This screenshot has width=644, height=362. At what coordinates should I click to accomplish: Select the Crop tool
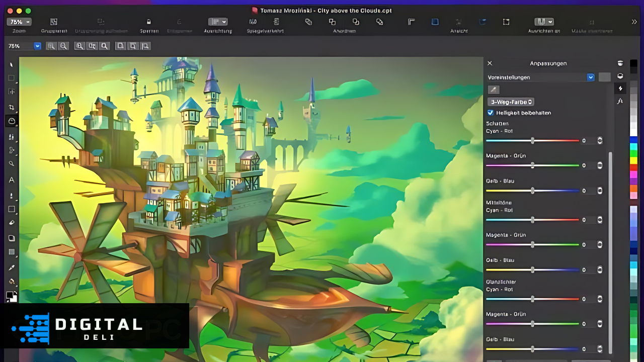click(11, 107)
